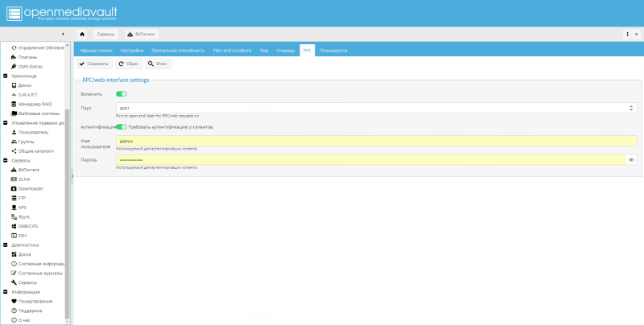Collapse the Управление правами доступа section
This screenshot has height=325, width=644.
coord(6,123)
